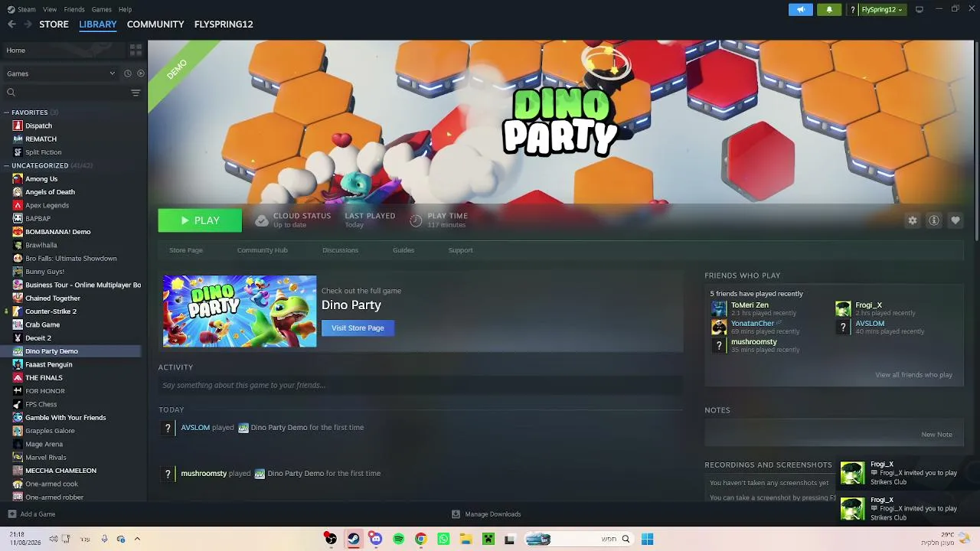Open game settings gear icon

913,220
